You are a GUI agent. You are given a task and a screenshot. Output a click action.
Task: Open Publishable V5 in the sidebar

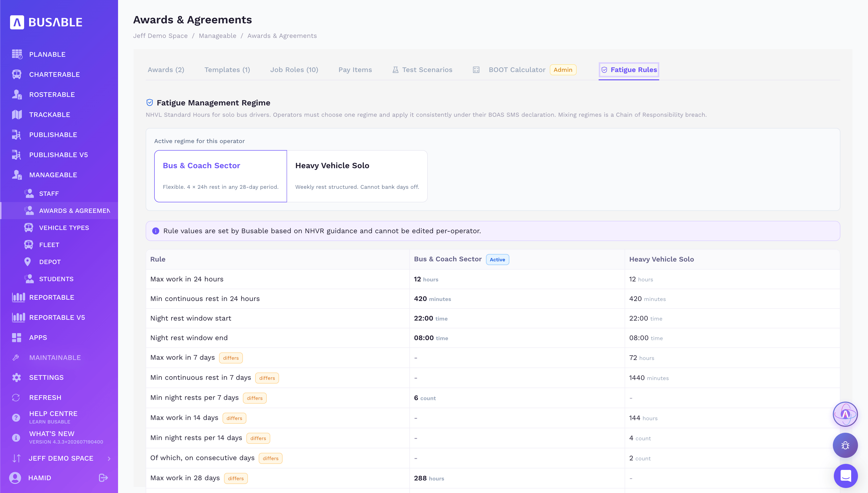(x=58, y=155)
